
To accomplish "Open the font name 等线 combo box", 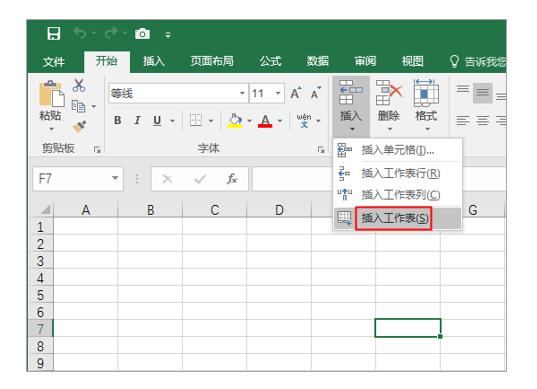I will (x=178, y=93).
